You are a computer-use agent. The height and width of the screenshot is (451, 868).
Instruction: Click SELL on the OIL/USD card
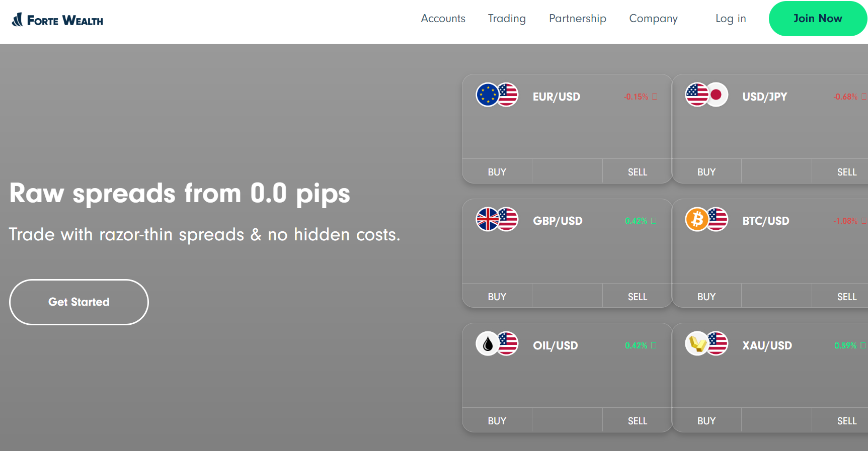click(637, 421)
